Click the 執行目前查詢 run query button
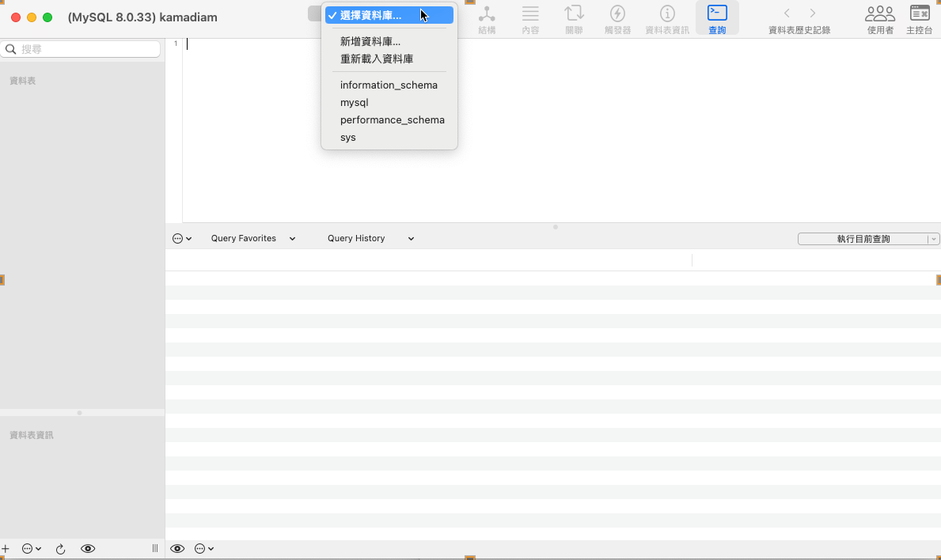Image resolution: width=941 pixels, height=560 pixels. click(863, 239)
